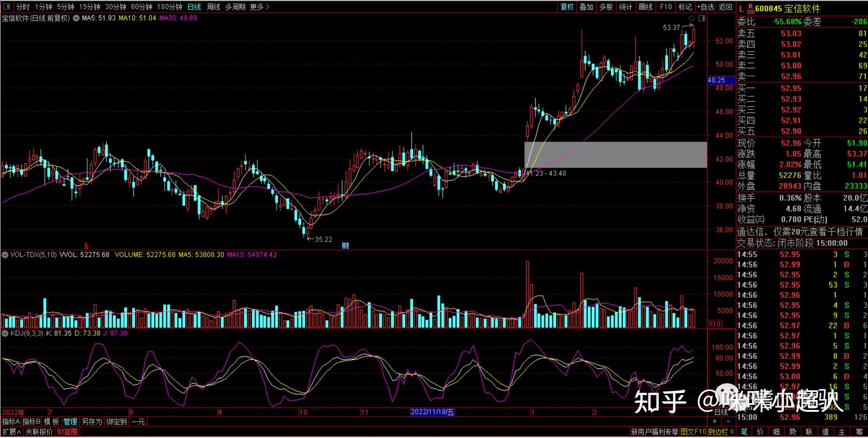Screen dimensions: 868x438
Task: Select the 值 value tab
Action: click(x=825, y=432)
